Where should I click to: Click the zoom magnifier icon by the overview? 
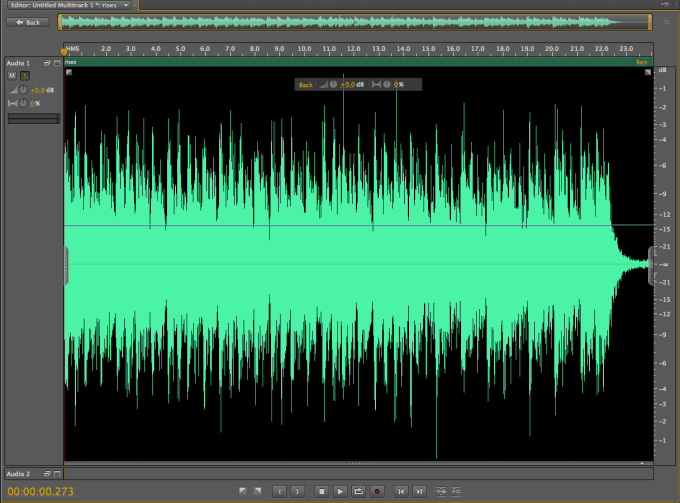click(667, 22)
